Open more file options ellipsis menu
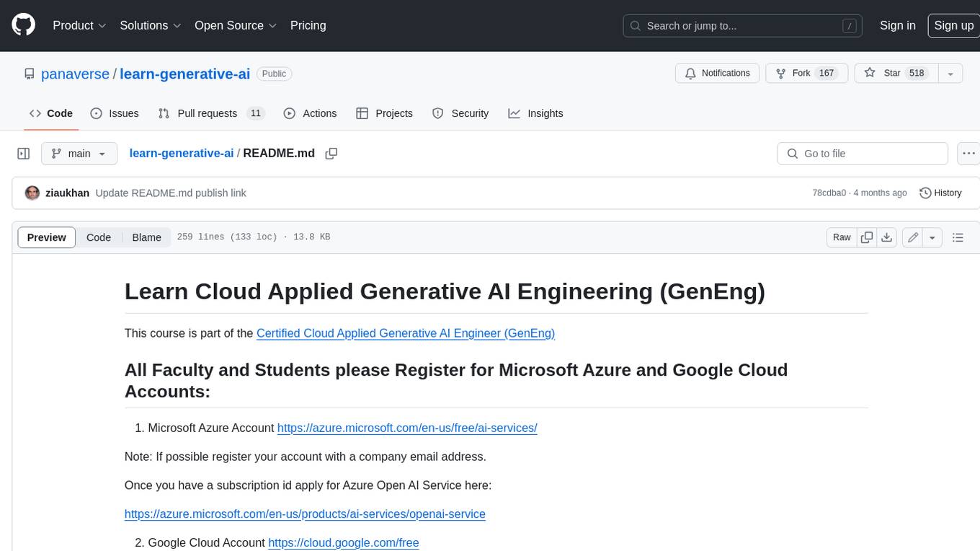This screenshot has height=551, width=980. (968, 154)
